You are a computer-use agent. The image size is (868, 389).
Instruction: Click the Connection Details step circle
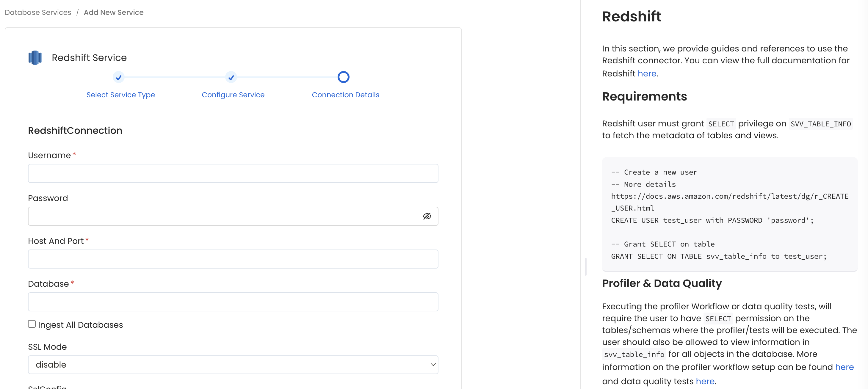(343, 77)
